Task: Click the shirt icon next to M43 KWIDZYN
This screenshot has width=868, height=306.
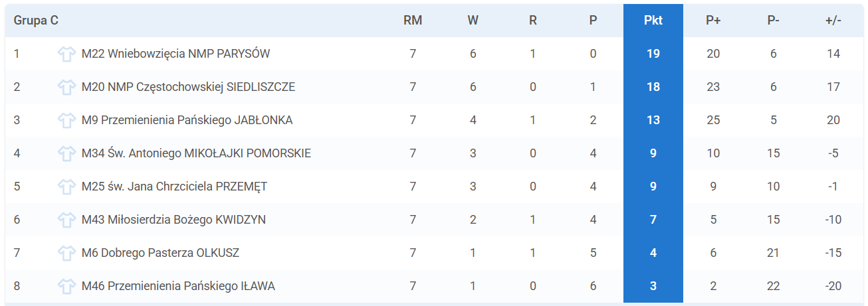Action: (x=66, y=220)
